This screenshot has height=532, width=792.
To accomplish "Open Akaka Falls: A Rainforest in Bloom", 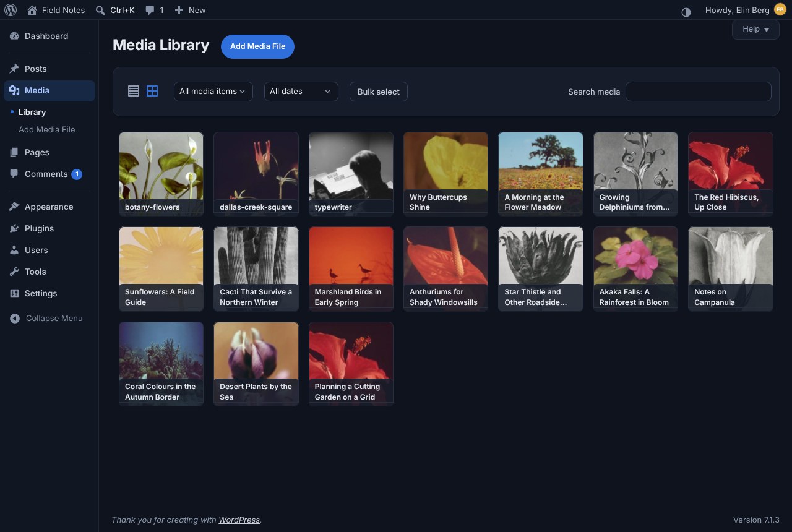I will click(635, 268).
